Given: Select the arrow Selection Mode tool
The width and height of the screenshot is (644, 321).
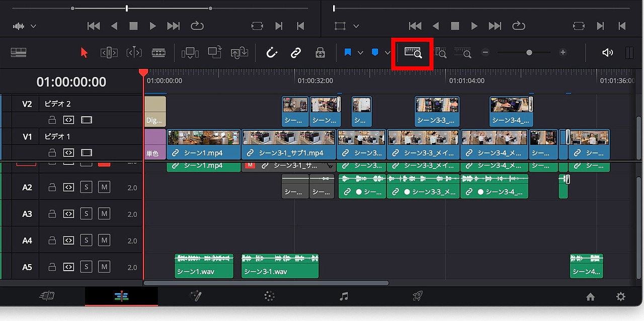Looking at the screenshot, I should tap(84, 53).
